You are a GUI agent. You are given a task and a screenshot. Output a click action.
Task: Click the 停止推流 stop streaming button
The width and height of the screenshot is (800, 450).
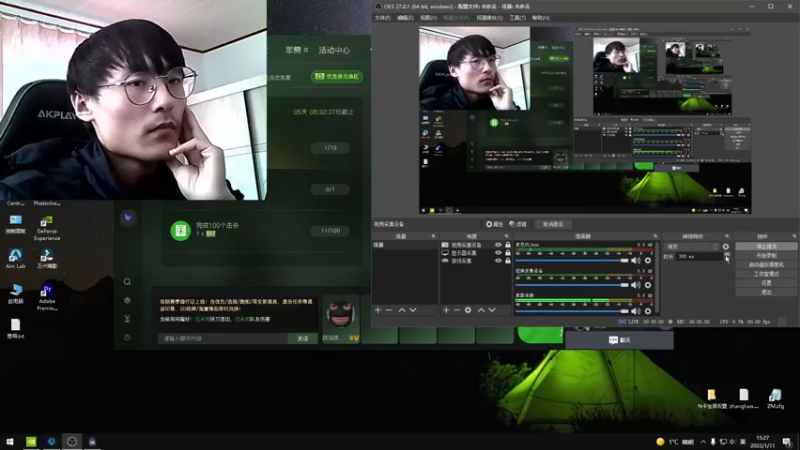coord(766,246)
